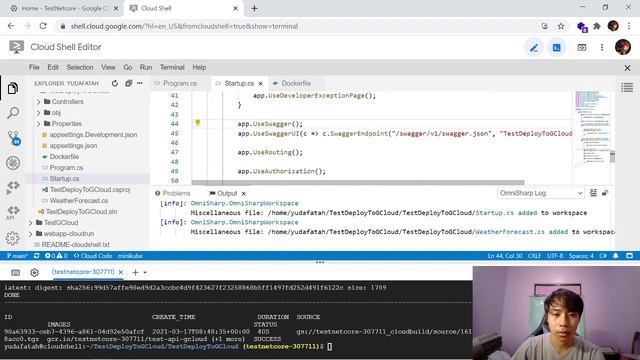Screen dimensions: 640x360
Task: Close the testnetcore-307711 terminal tab
Action: pyautogui.click(x=121, y=272)
